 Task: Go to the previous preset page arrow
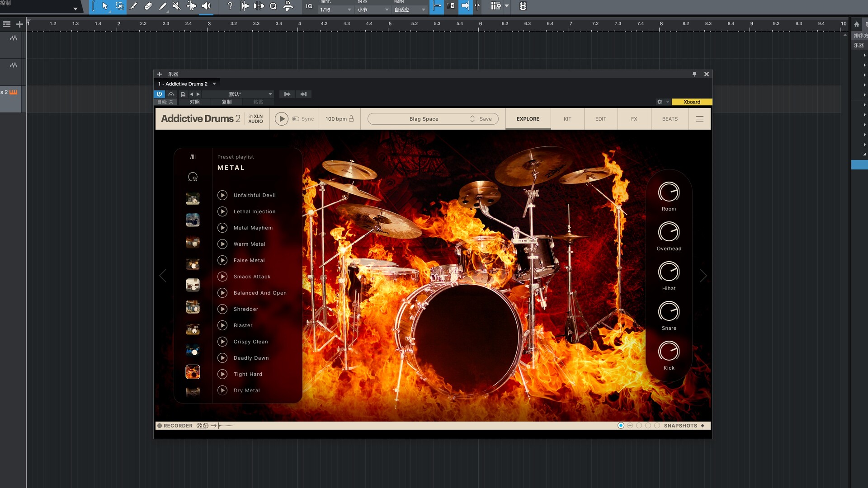click(x=163, y=276)
